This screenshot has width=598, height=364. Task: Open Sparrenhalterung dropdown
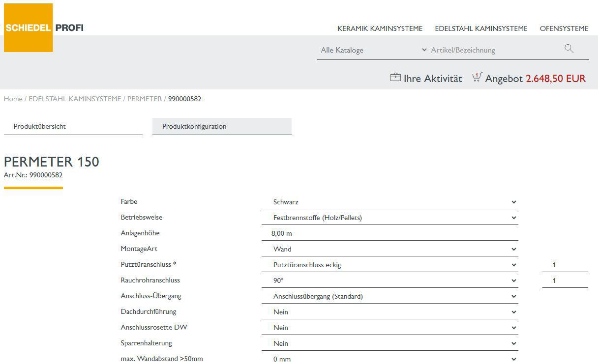(x=389, y=343)
